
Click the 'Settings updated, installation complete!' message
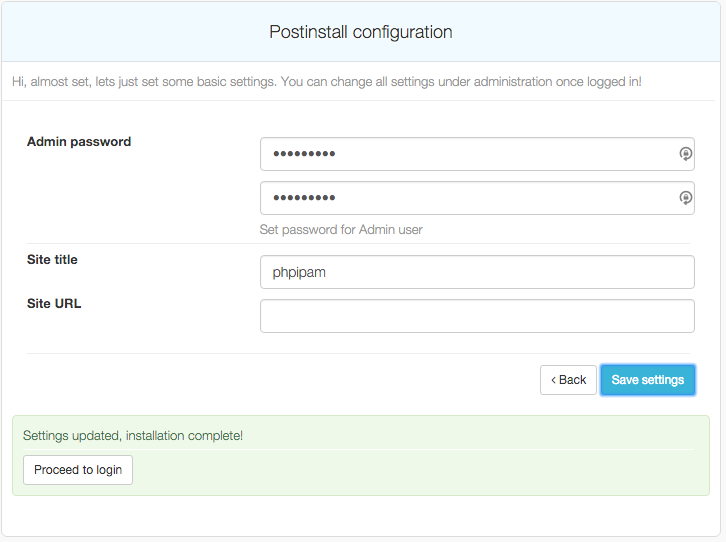pyautogui.click(x=133, y=436)
